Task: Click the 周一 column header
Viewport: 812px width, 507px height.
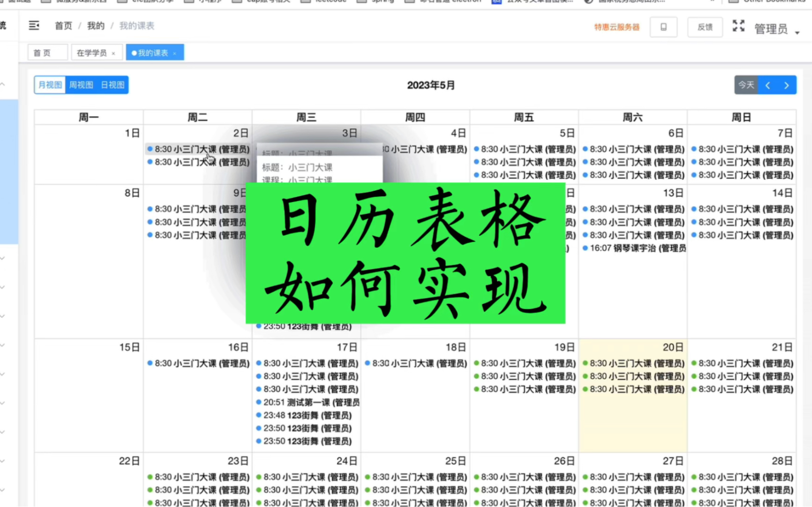Action: click(89, 117)
